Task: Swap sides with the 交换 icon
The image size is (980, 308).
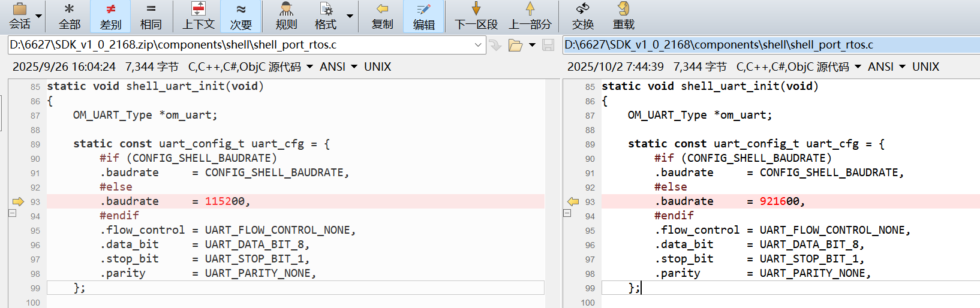Action: 582,16
